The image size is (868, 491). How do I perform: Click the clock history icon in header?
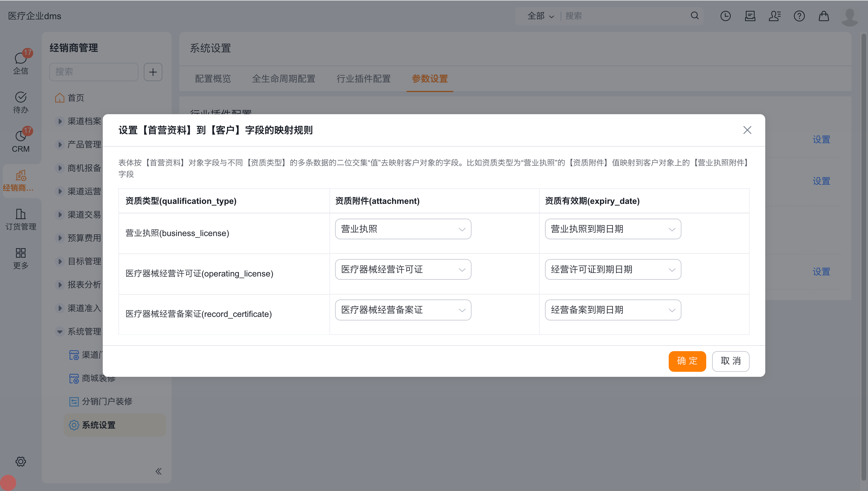tap(725, 16)
